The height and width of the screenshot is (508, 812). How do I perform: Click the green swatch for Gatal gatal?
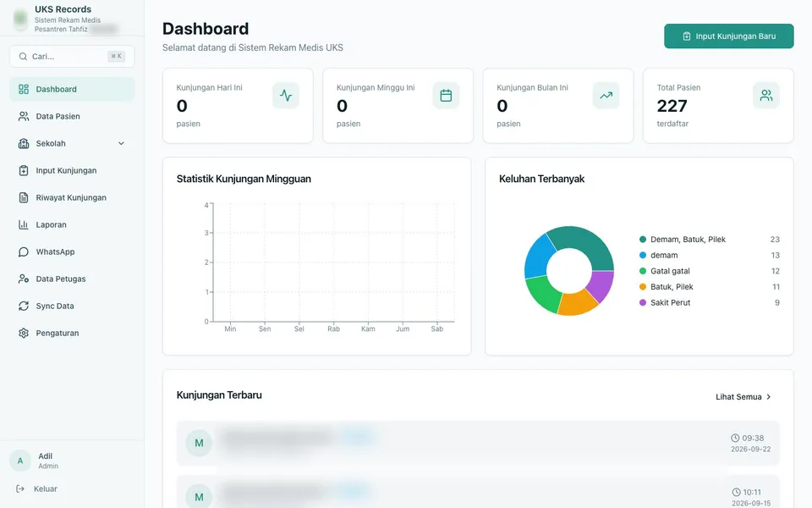pos(643,271)
